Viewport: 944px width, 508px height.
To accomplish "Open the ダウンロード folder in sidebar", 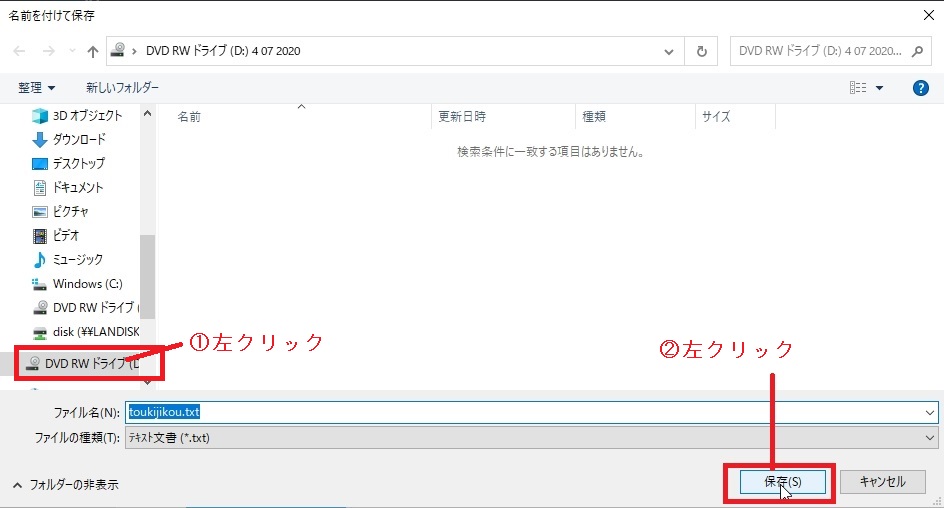I will click(78, 139).
